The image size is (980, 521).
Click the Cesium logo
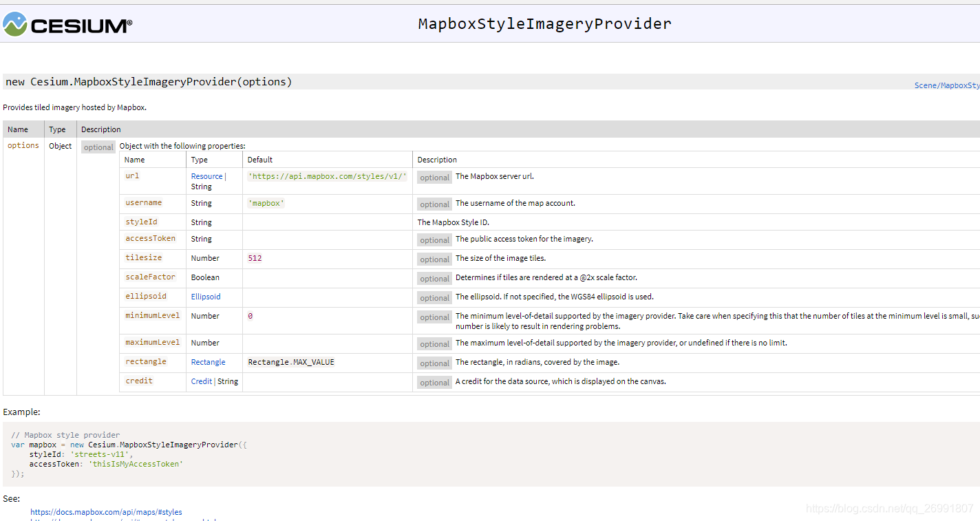coord(67,24)
